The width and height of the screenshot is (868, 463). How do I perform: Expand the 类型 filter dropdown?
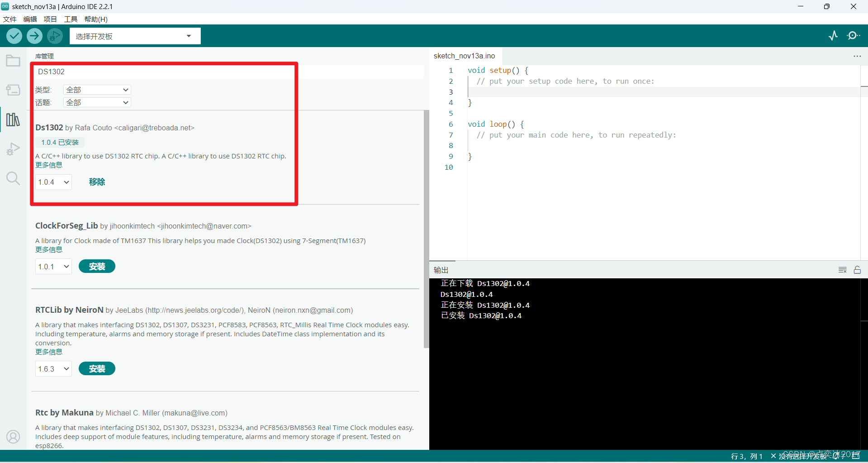pyautogui.click(x=97, y=90)
